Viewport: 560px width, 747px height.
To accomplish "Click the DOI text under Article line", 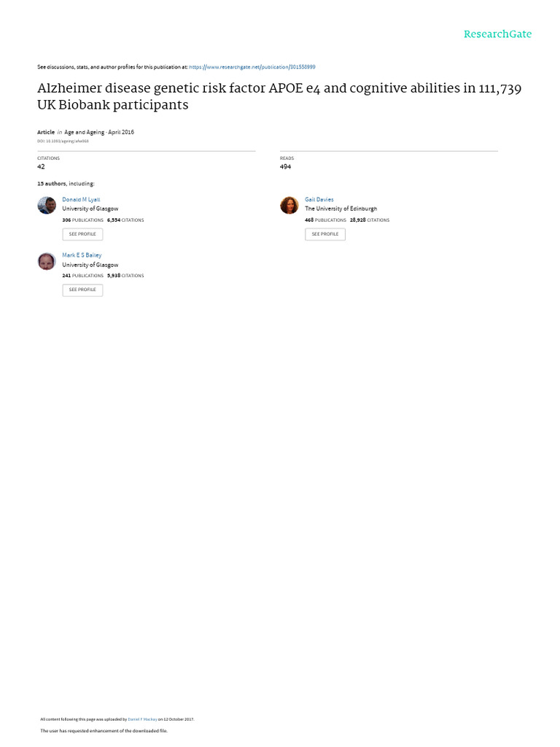I will tap(63, 141).
